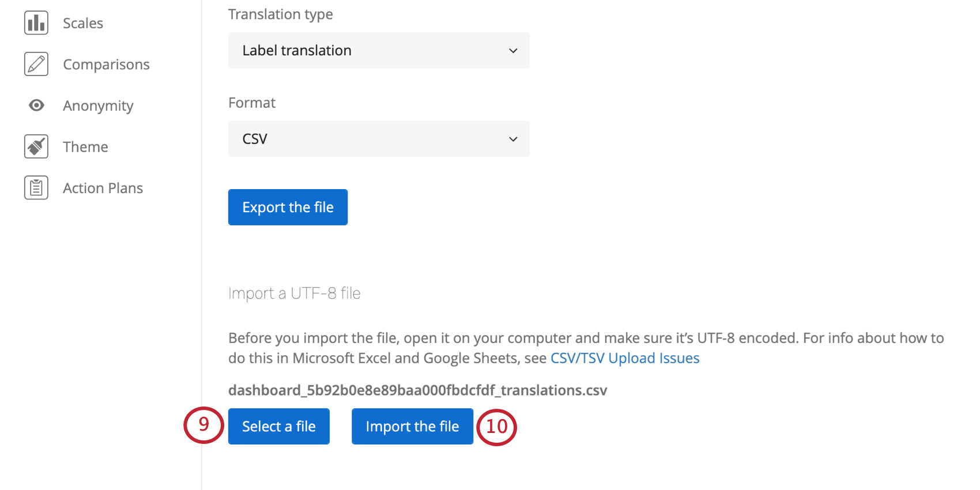This screenshot has width=980, height=490.
Task: Click the Import a UTF-8 file heading
Action: [294, 293]
